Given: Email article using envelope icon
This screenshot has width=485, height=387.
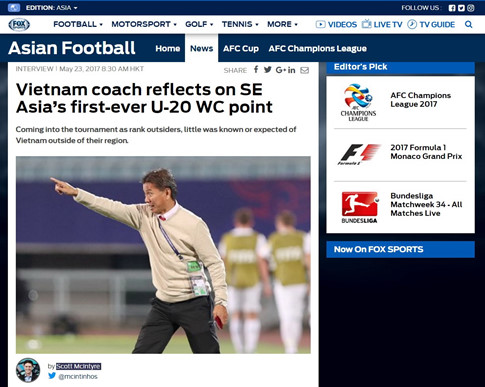Looking at the screenshot, I should [x=304, y=70].
